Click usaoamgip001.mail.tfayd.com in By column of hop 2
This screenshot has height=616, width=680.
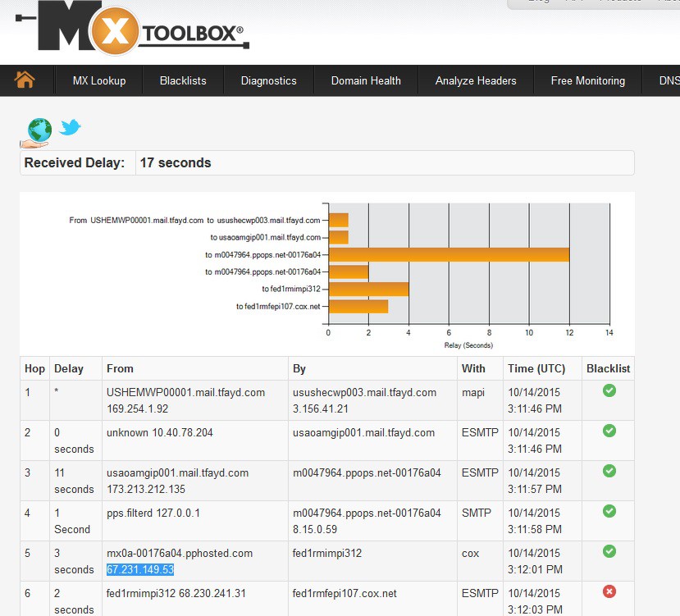pyautogui.click(x=363, y=432)
